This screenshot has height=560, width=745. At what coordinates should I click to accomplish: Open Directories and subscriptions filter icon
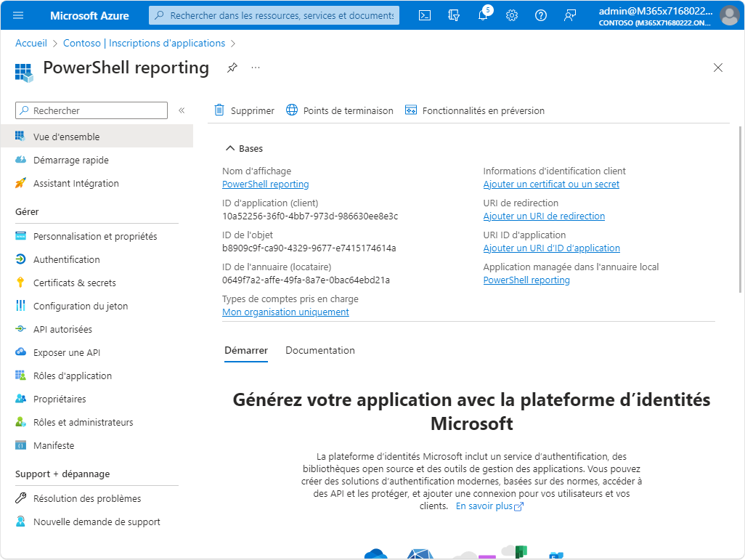pos(454,16)
